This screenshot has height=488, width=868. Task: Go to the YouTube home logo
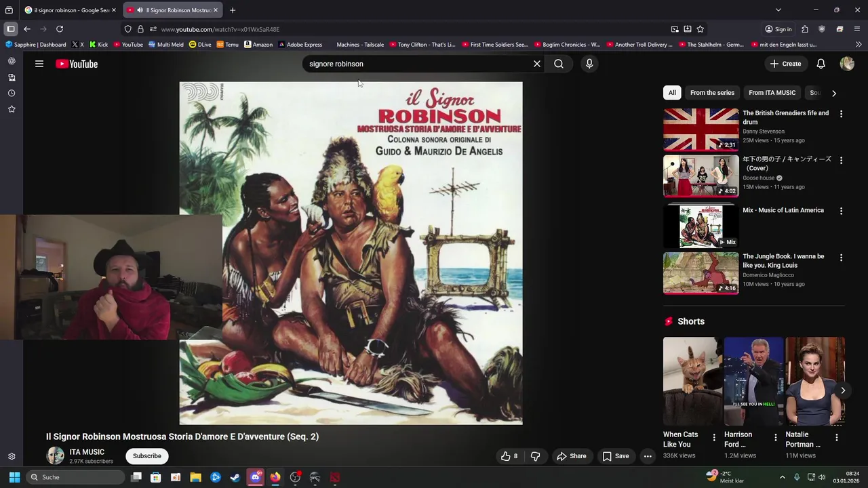point(77,64)
